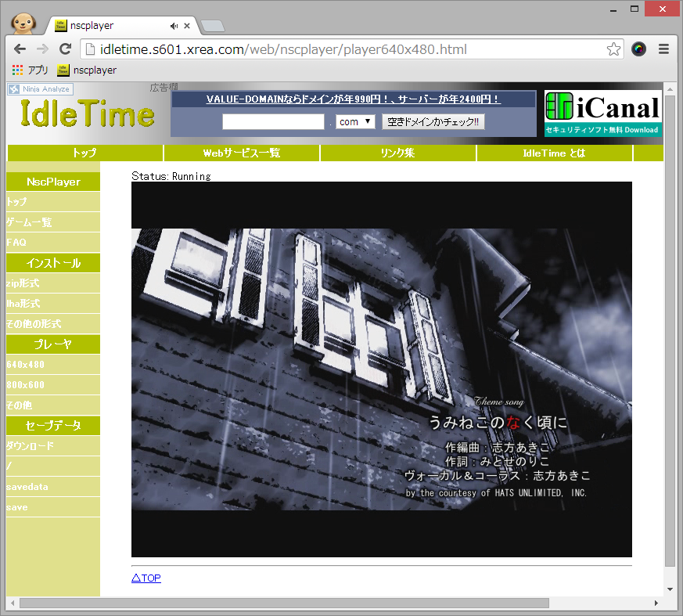683x616 pixels.
Task: Open the lha形式 sidebar link
Action: [x=53, y=303]
